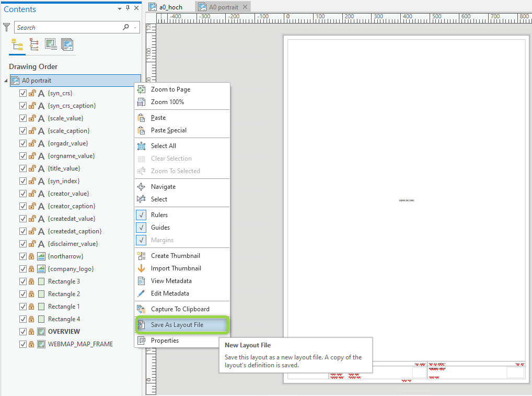532x396 pixels.
Task: Click the lock icon beside Rectangle 3
Action: tap(31, 281)
